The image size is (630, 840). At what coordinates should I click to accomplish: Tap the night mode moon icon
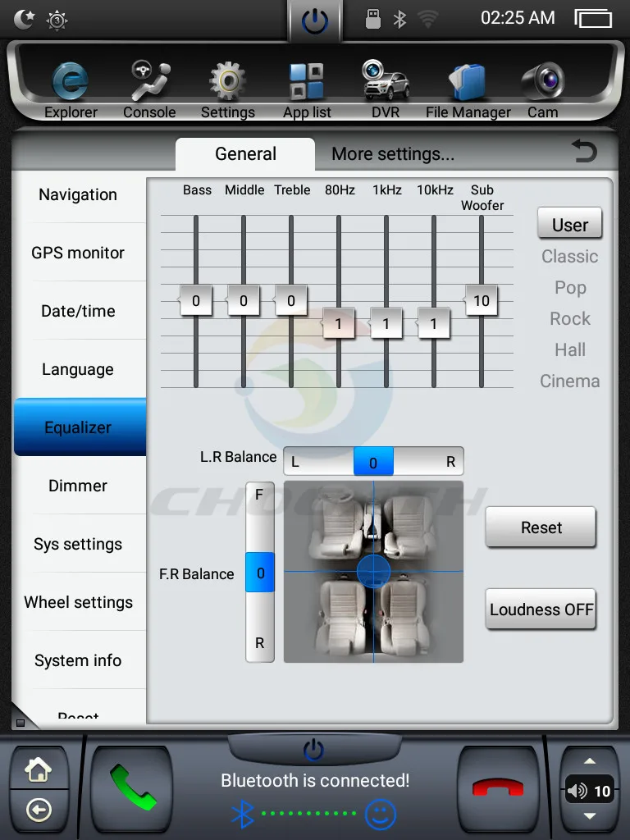click(24, 20)
